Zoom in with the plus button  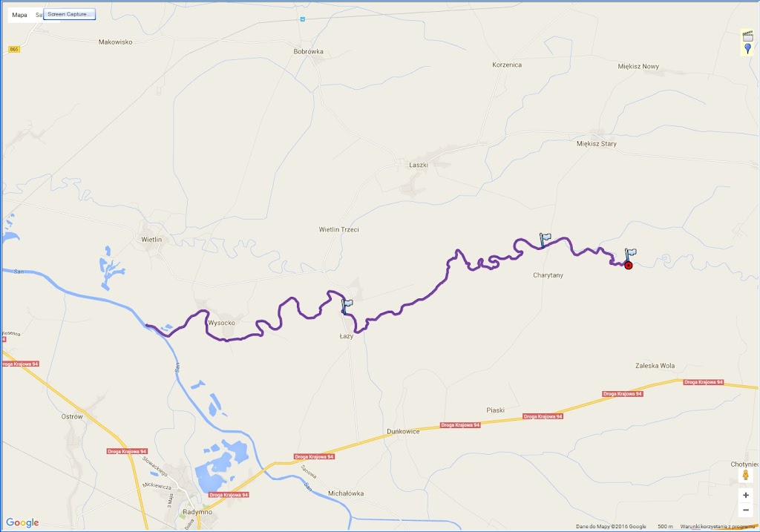[x=745, y=495]
